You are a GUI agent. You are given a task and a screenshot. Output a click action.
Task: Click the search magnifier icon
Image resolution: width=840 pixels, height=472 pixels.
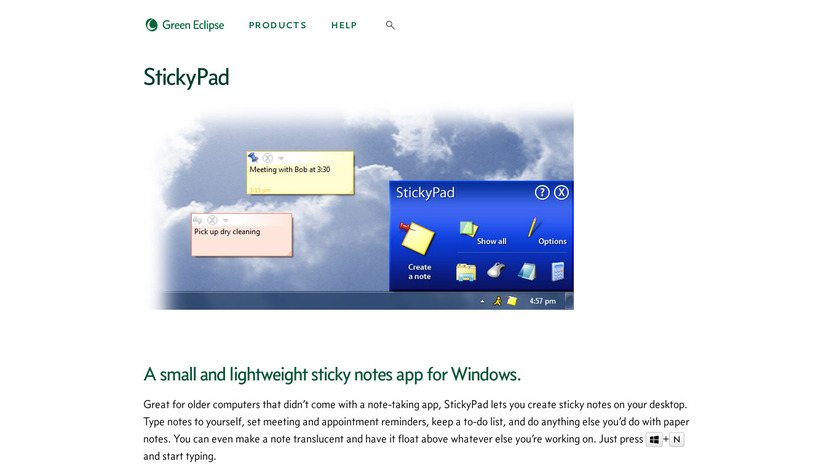391,25
